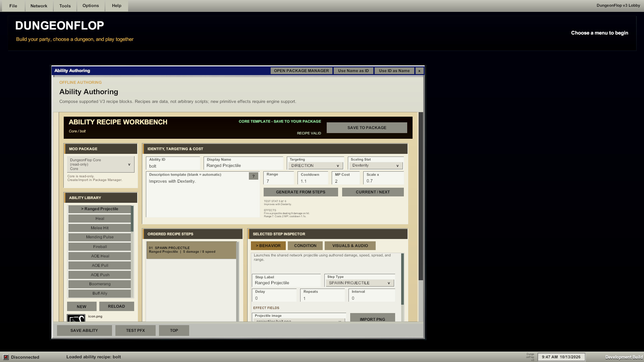Select Boomerang in the Ability Library

[100, 284]
